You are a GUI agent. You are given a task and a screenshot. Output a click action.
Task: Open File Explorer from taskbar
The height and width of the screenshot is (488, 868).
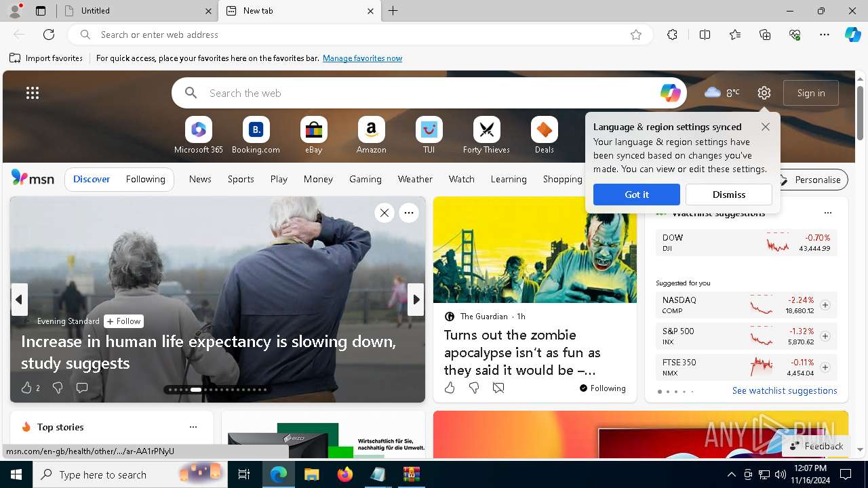click(x=312, y=474)
